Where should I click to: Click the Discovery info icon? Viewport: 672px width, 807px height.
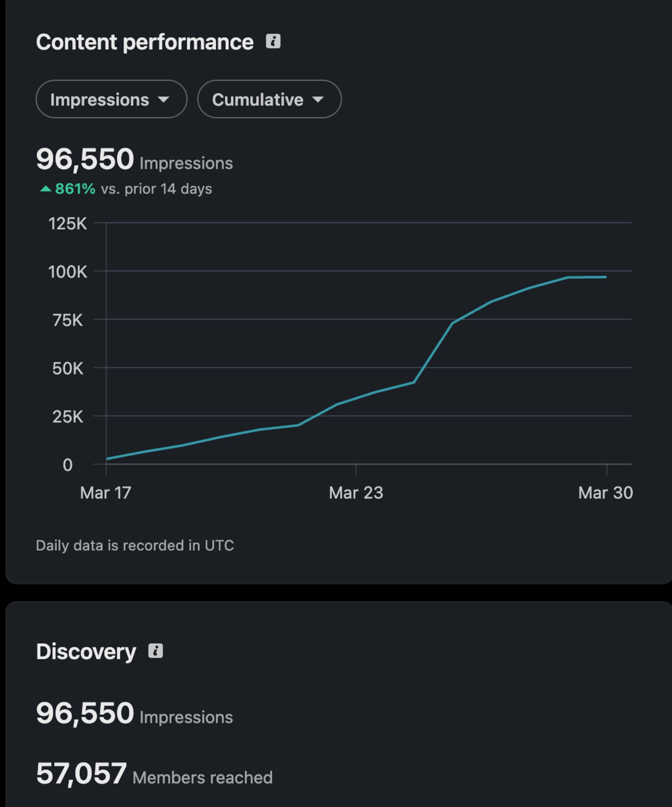pos(155,651)
